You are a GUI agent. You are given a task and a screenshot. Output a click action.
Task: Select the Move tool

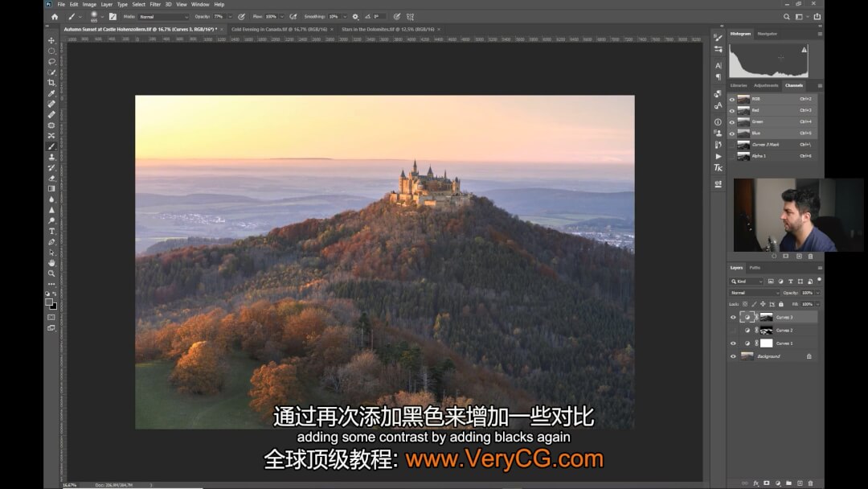(51, 40)
